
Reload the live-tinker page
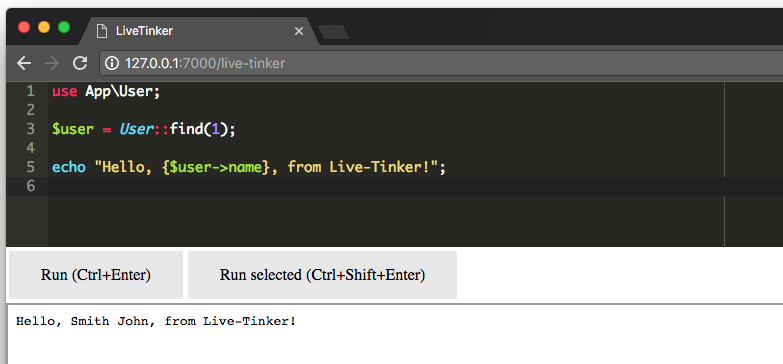80,63
